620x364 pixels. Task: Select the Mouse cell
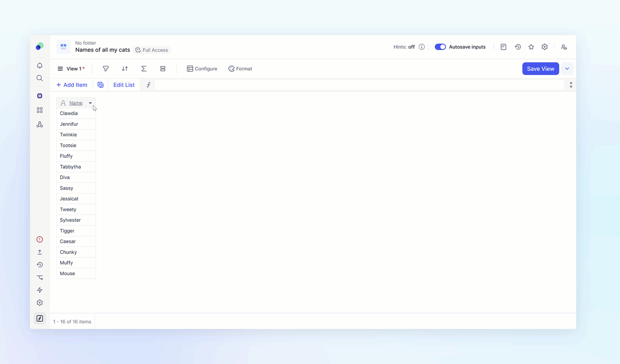point(76,274)
